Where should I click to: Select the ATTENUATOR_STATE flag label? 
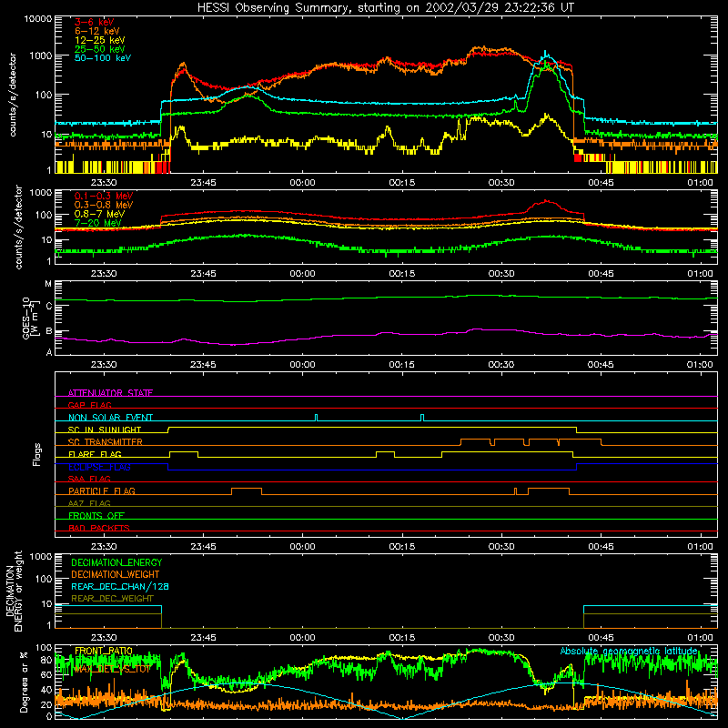110,393
